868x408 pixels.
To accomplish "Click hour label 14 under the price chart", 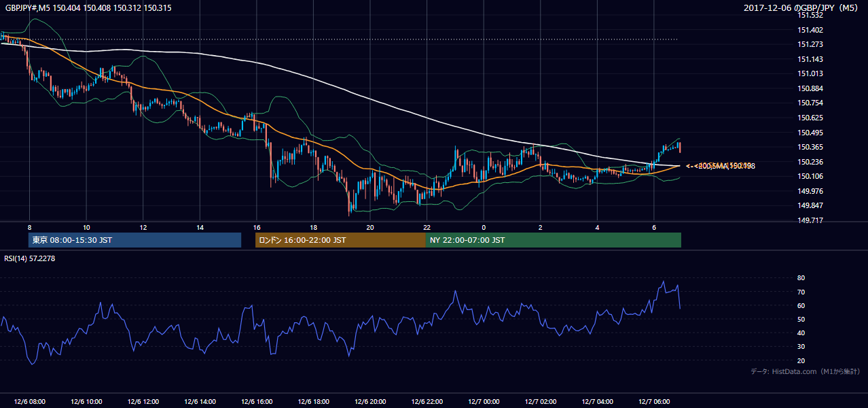I will click(200, 227).
